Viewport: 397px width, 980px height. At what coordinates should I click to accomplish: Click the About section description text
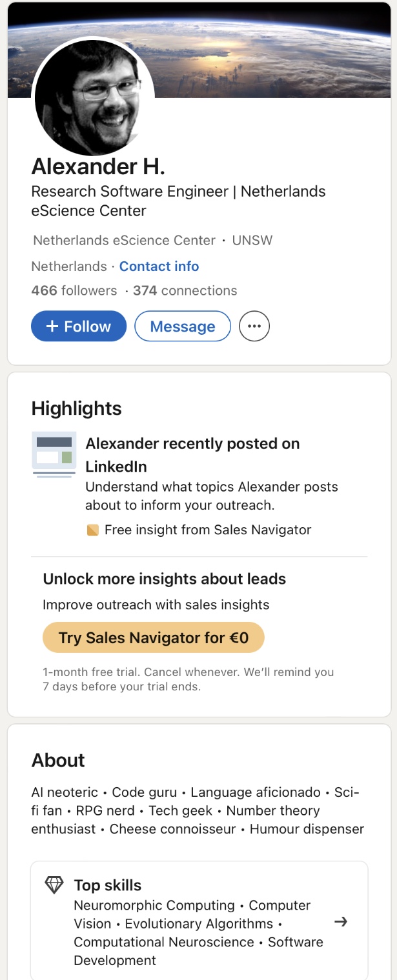[x=198, y=810]
